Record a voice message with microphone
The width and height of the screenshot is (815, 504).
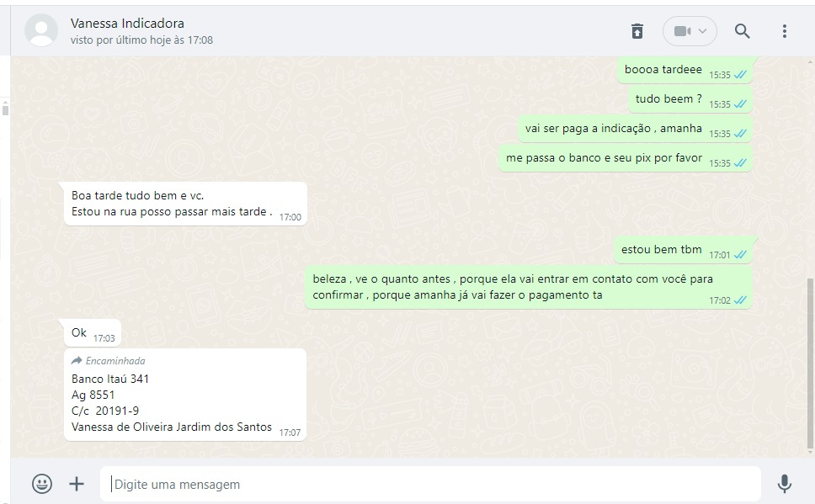tap(785, 484)
